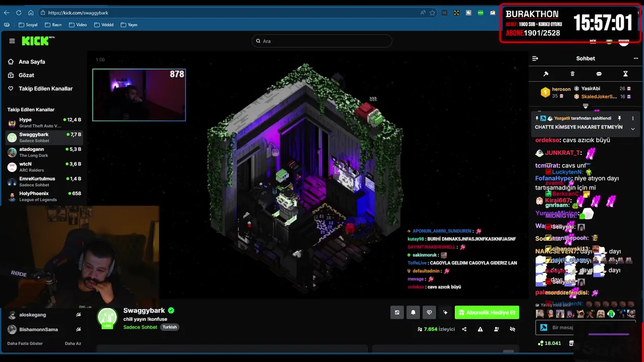Open the Basın bookmarks folder
The width and height of the screenshot is (644, 362).
(x=53, y=25)
